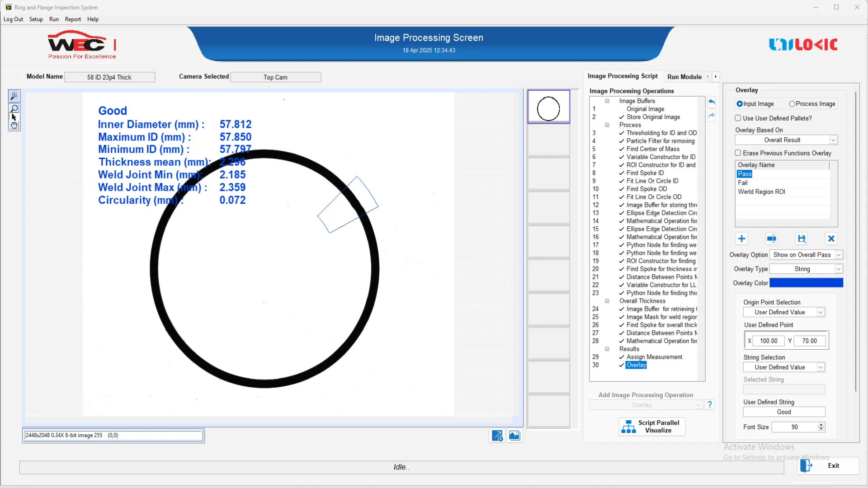868x488 pixels.
Task: Open the Overlay Option dropdown
Action: [x=838, y=255]
